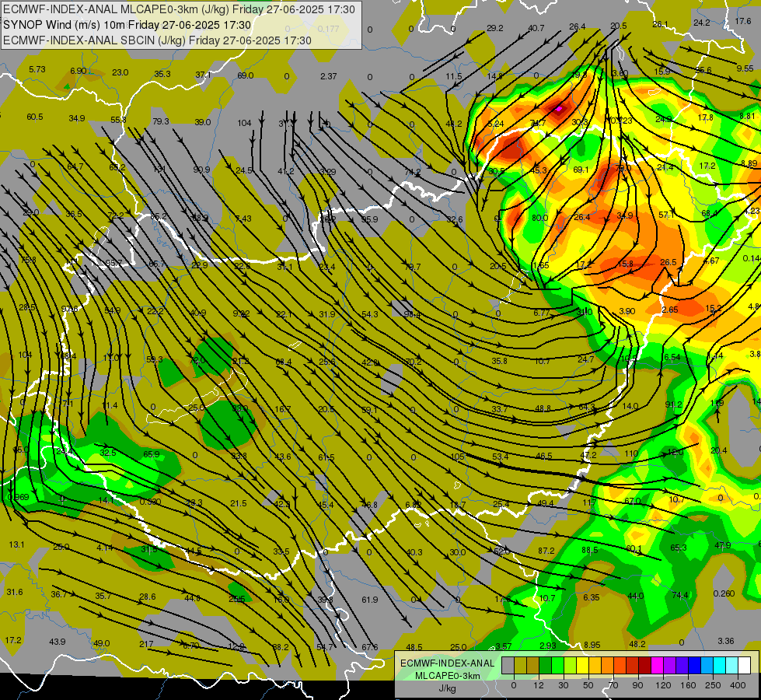
Task: Select the pure blue legend swatch
Action: tap(694, 665)
